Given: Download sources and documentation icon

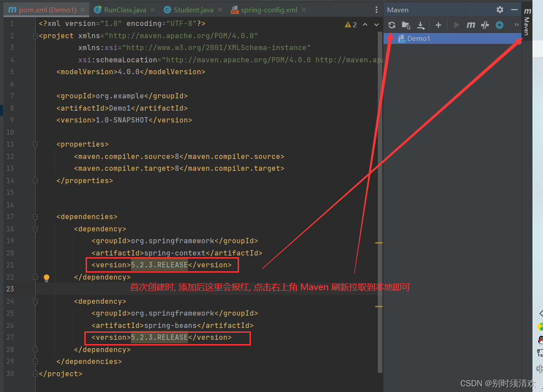Looking at the screenshot, I should coord(421,25).
